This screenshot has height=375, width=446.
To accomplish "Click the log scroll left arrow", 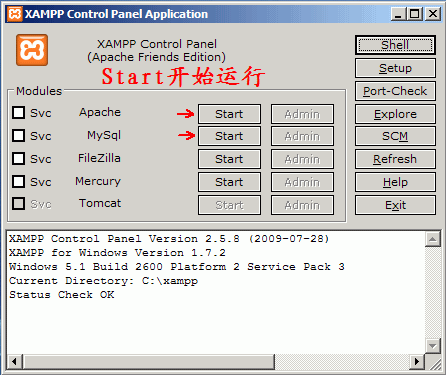I will click(14, 362).
